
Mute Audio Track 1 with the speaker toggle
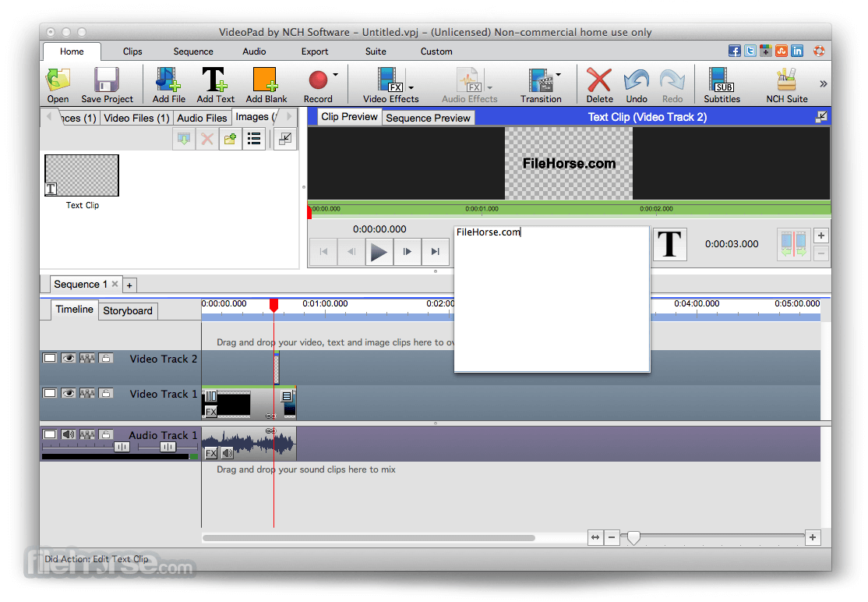[x=68, y=435]
